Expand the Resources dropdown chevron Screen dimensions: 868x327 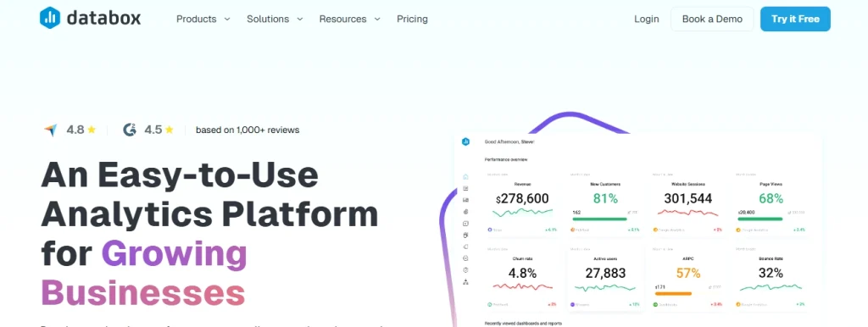(377, 19)
